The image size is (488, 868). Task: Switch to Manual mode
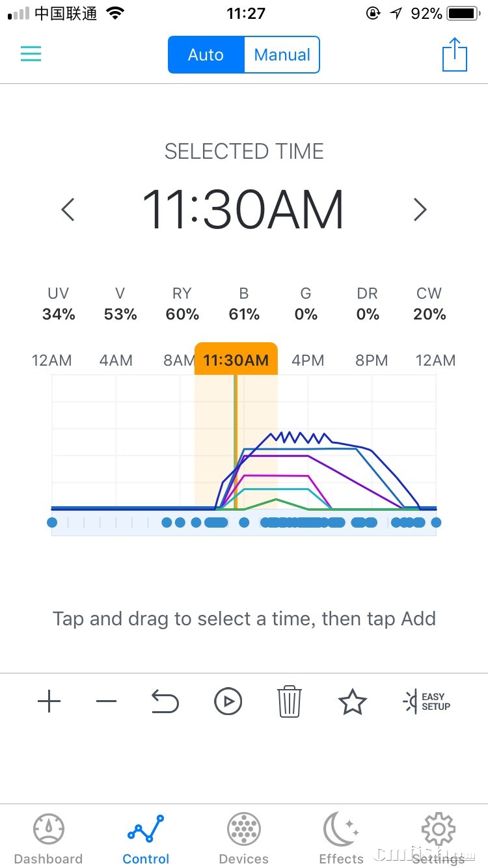(x=282, y=55)
